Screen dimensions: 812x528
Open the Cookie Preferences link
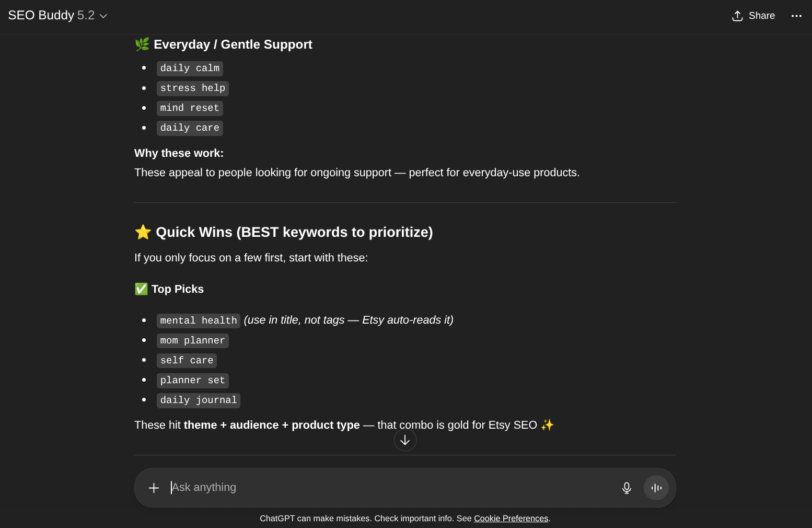coord(511,519)
